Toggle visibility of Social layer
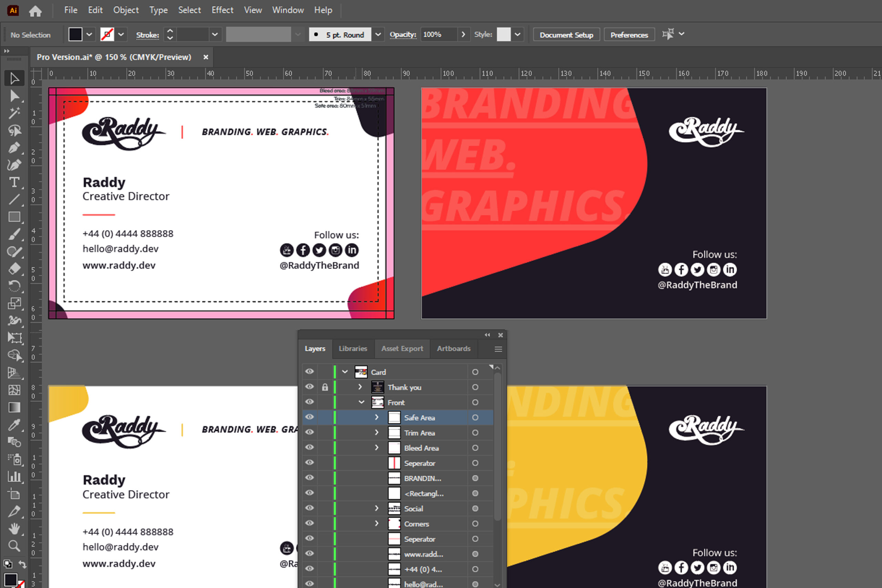This screenshot has width=882, height=588. pyautogui.click(x=309, y=508)
